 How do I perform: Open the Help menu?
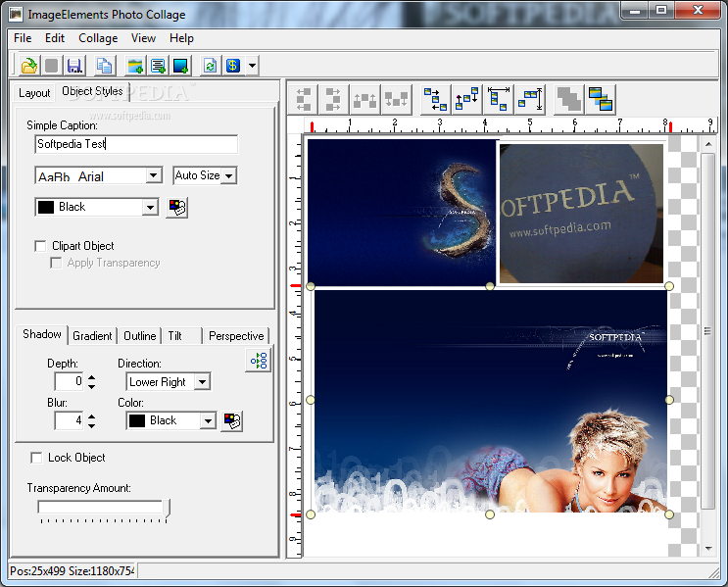[x=181, y=38]
